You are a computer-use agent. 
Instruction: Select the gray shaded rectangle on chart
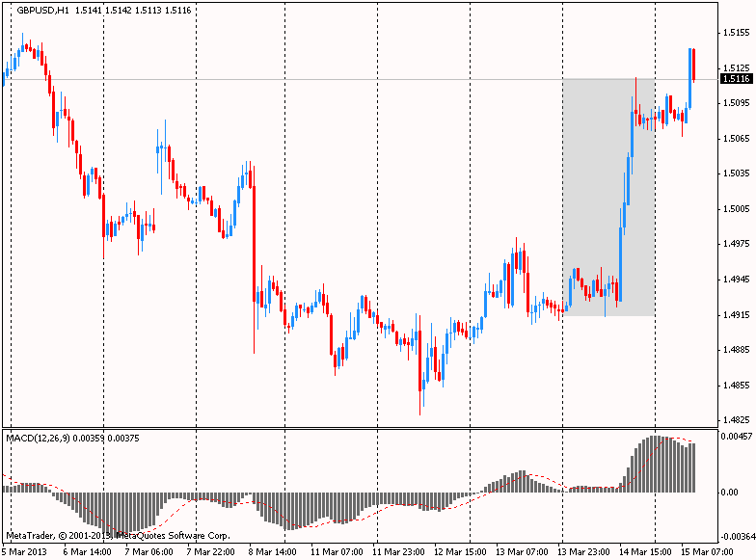coord(608,197)
